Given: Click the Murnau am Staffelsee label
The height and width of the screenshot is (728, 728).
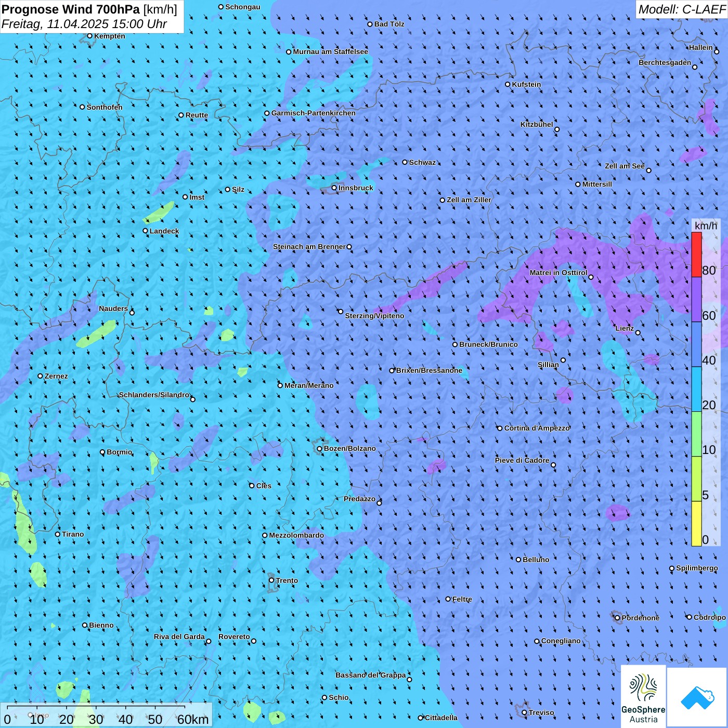Looking at the screenshot, I should pos(330,51).
